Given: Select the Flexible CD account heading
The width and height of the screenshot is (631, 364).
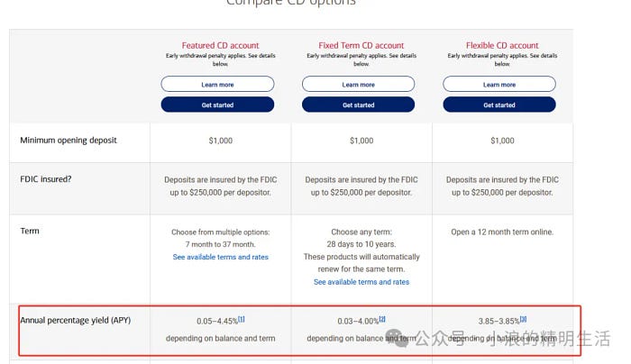Looking at the screenshot, I should click(502, 45).
